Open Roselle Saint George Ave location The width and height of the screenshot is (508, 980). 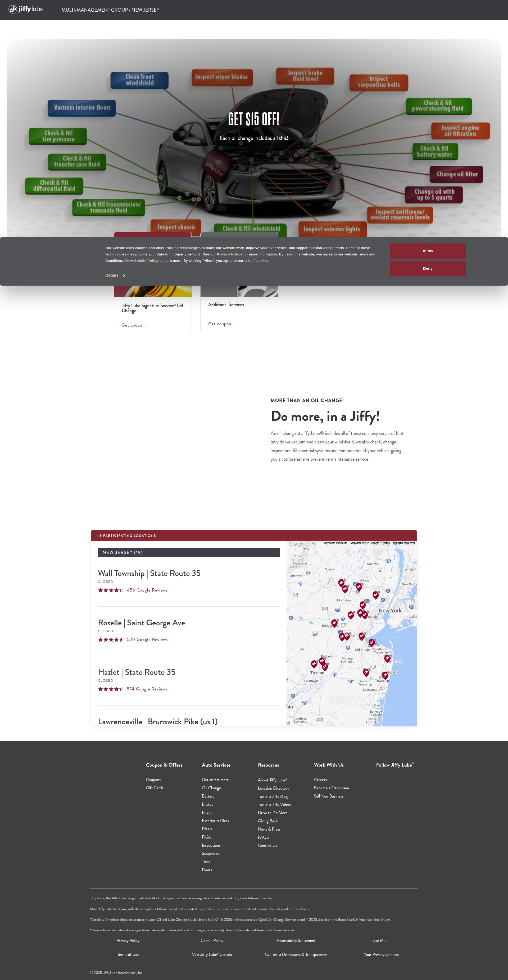pyautogui.click(x=142, y=623)
